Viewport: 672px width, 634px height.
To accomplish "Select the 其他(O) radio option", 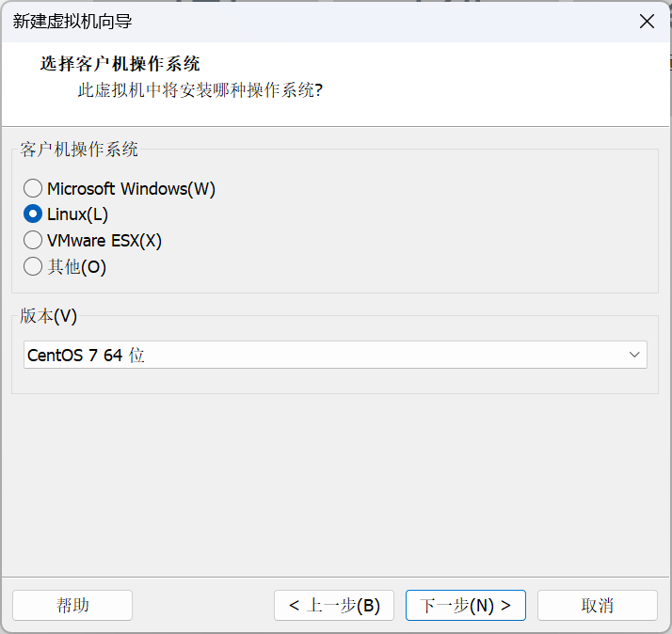I will [33, 267].
